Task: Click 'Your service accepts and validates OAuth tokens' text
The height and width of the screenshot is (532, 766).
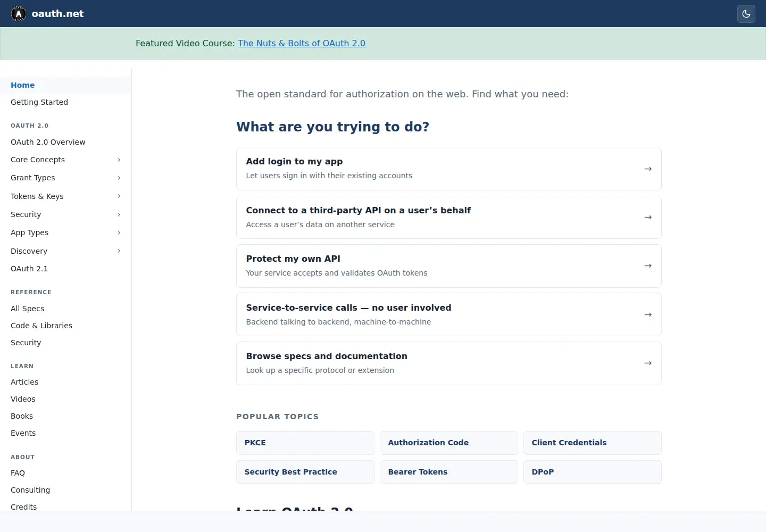Action: coord(337,273)
